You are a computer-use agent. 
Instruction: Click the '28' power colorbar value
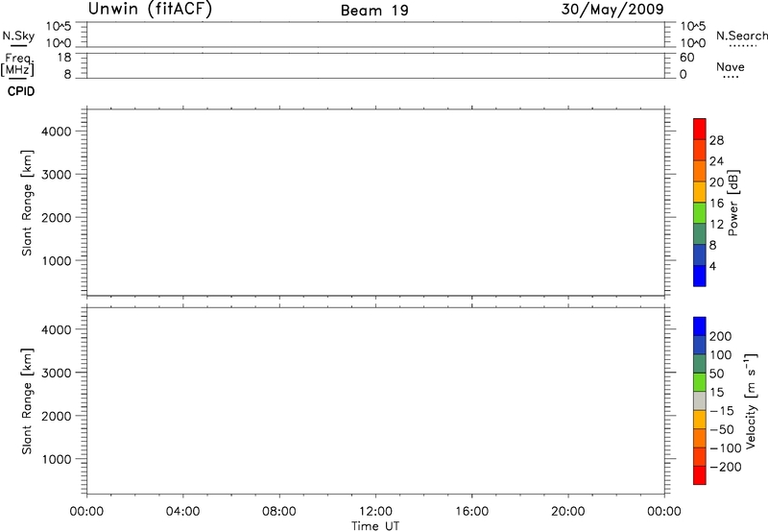[716, 140]
